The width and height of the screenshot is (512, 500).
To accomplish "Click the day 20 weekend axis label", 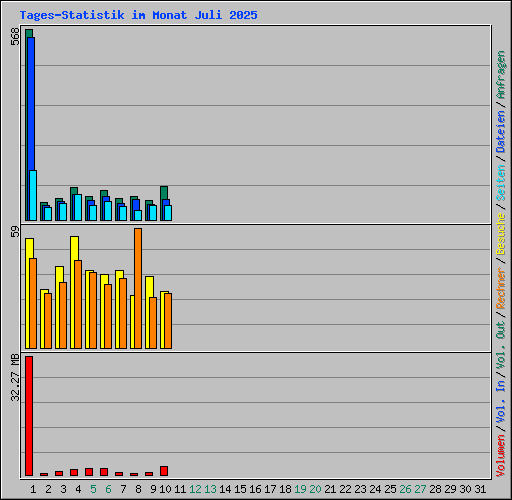I will tap(315, 489).
